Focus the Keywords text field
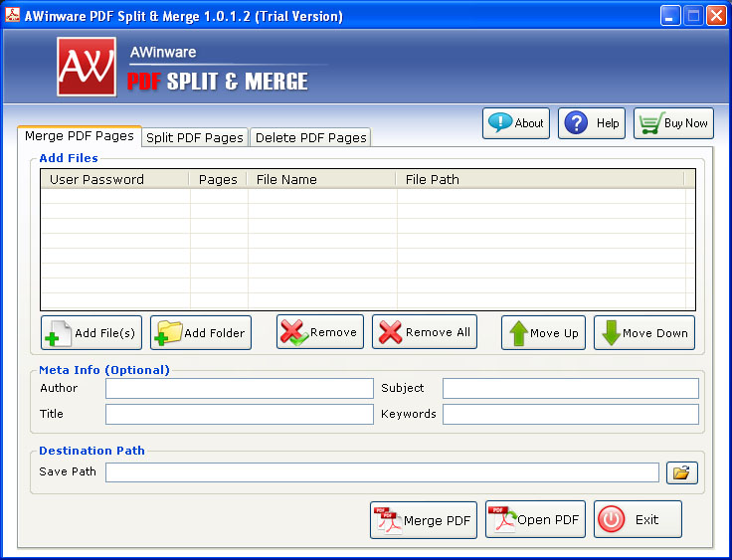 571,414
